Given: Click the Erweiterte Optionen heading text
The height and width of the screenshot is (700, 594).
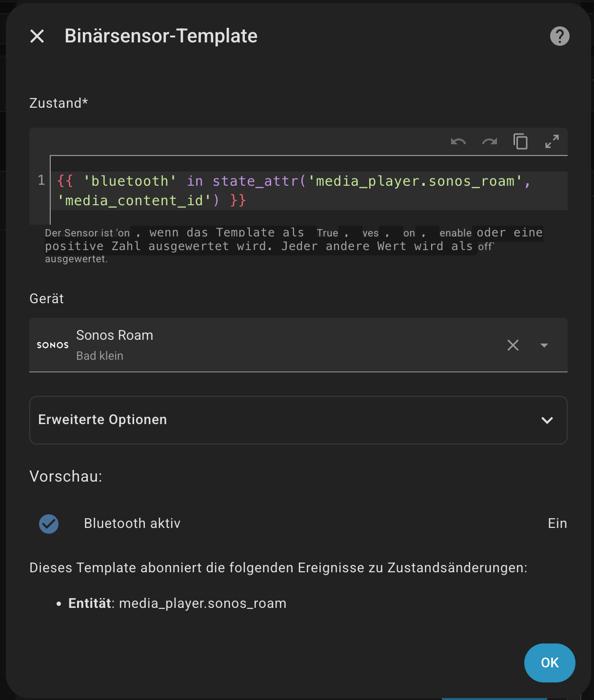Looking at the screenshot, I should coord(102,420).
